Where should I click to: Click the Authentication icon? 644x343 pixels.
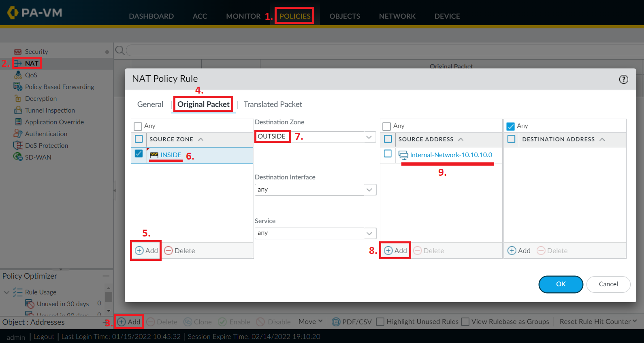click(x=18, y=134)
